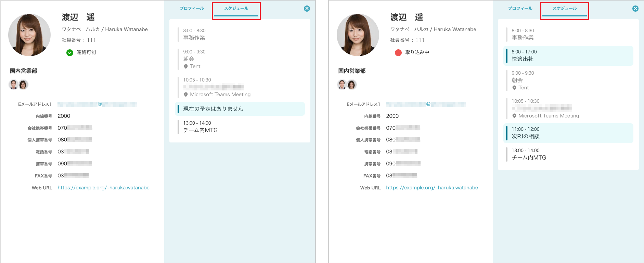Open the Web URL link in left panel

coord(103,188)
